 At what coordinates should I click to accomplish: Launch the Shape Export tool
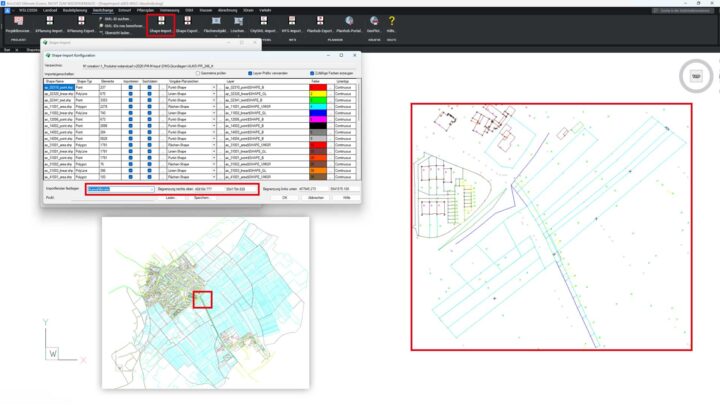point(187,24)
